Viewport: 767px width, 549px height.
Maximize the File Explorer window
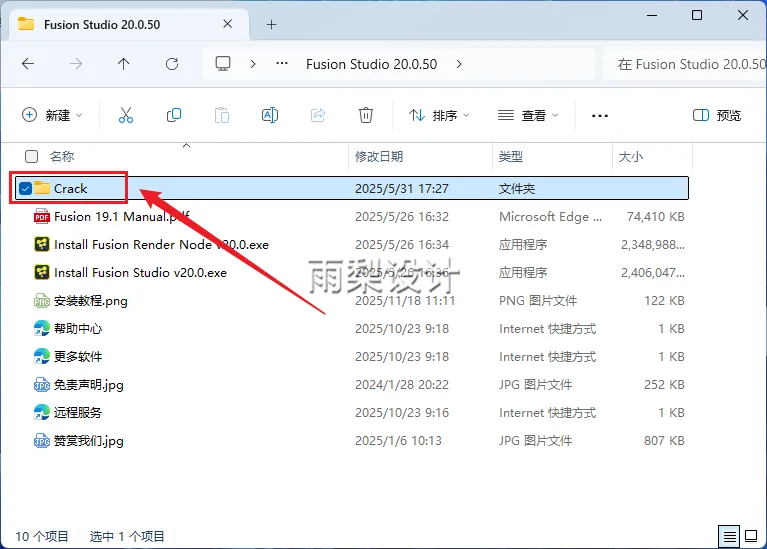point(697,16)
